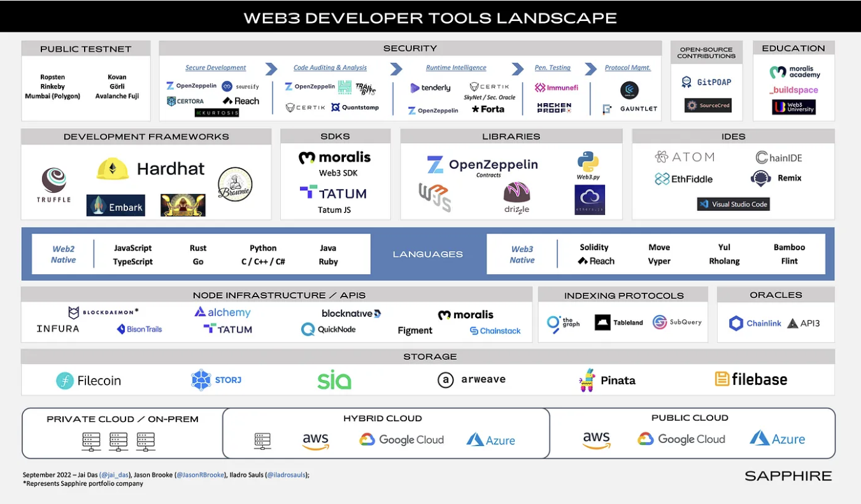
Task: Open the SubQuery logo
Action: pyautogui.click(x=677, y=322)
